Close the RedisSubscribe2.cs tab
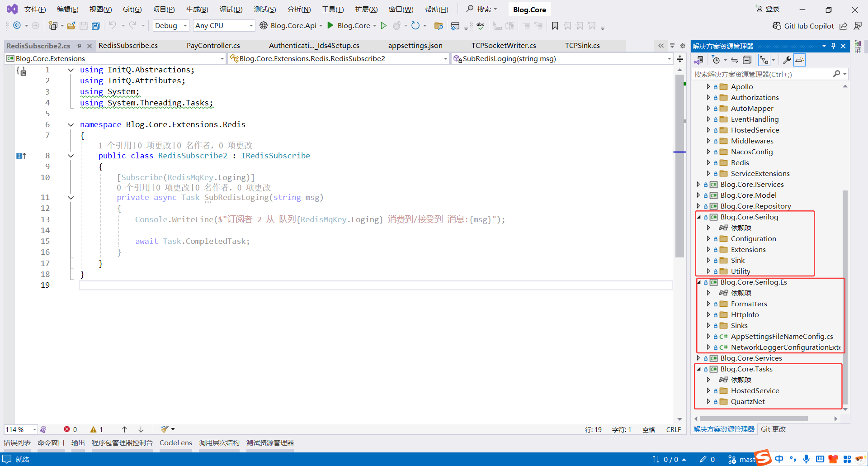The width and height of the screenshot is (868, 466). (x=90, y=46)
